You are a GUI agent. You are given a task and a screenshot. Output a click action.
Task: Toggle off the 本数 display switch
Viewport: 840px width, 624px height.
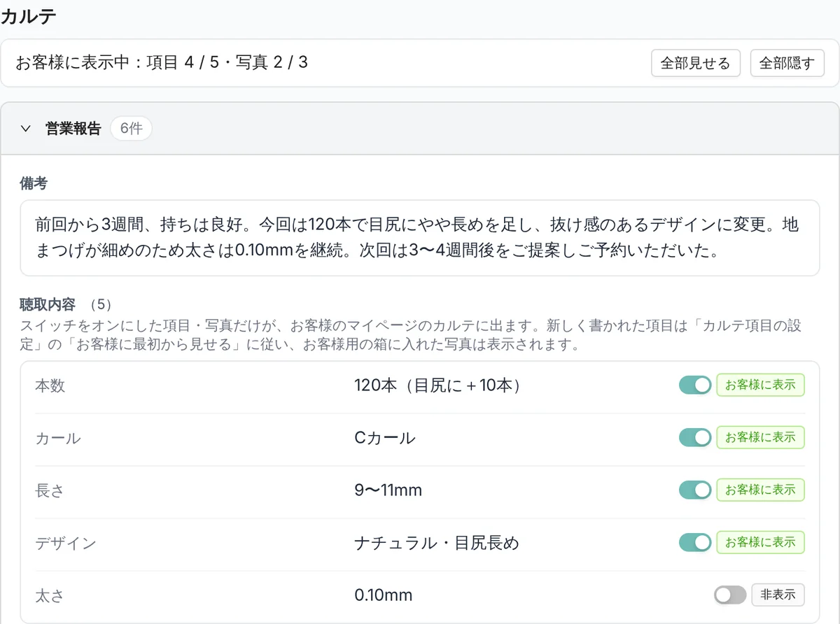click(x=695, y=385)
